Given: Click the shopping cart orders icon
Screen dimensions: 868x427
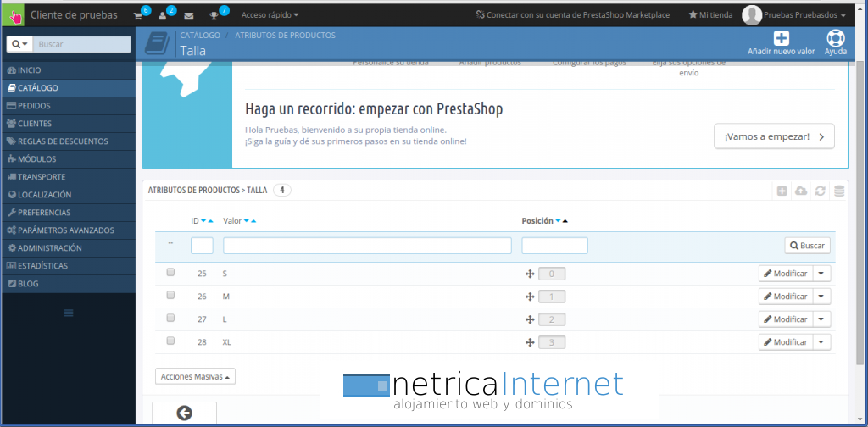Looking at the screenshot, I should [138, 15].
